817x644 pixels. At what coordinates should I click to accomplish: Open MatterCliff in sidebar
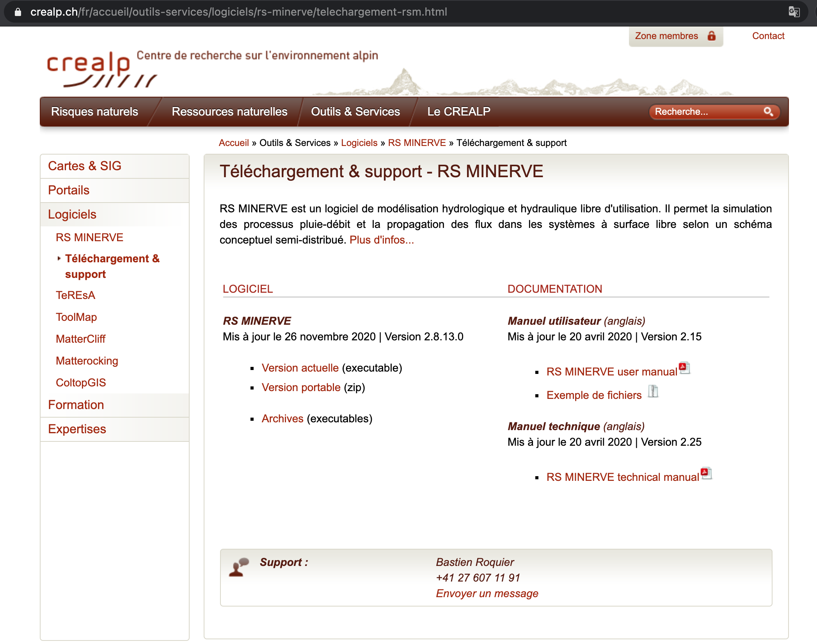[x=80, y=339]
